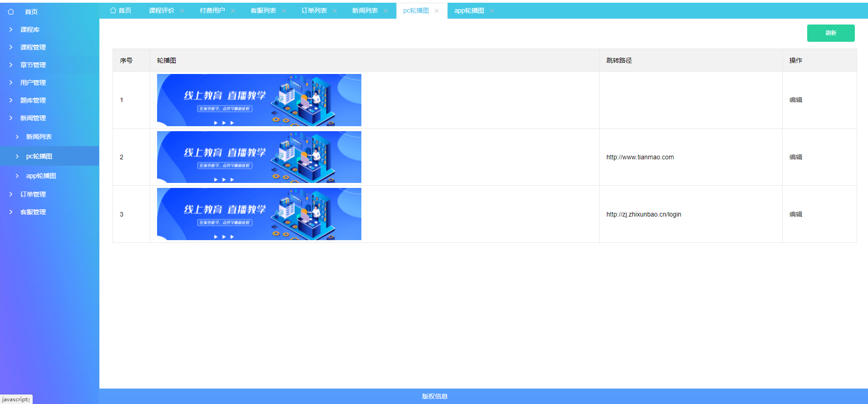Click the home icon in the sidebar
This screenshot has height=404, width=868.
pos(11,12)
